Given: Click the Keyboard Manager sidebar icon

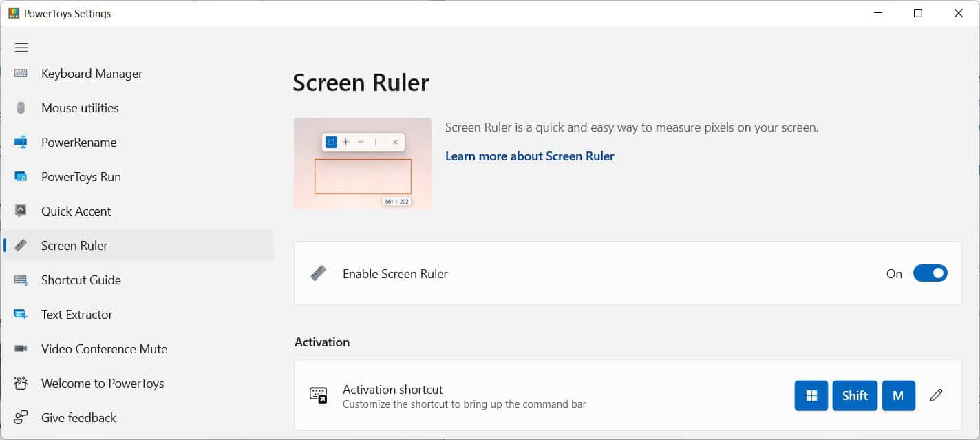Looking at the screenshot, I should [x=21, y=74].
